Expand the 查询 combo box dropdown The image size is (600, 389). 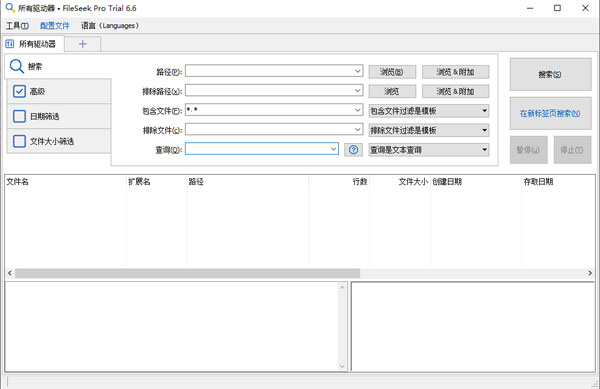pyautogui.click(x=333, y=149)
